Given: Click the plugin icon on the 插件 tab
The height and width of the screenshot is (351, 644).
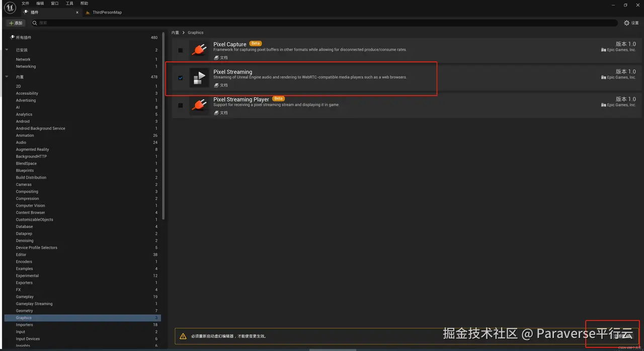Looking at the screenshot, I should click(x=26, y=12).
